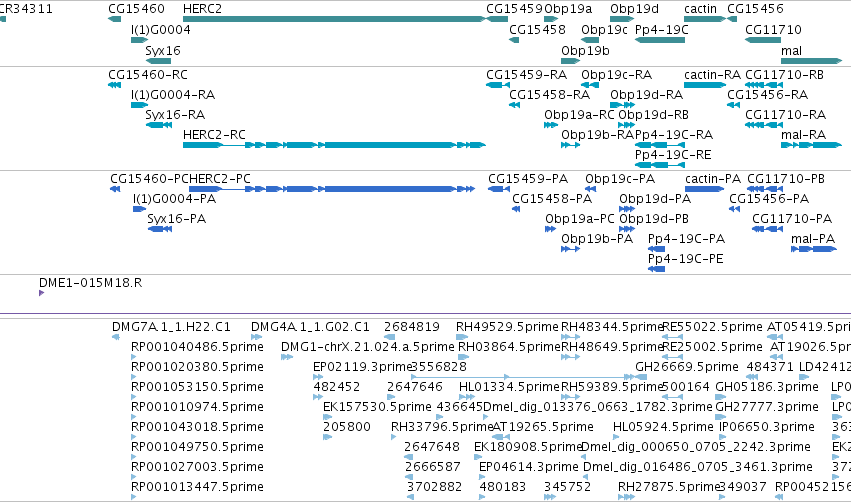
Task: Select the cactin-RA transcript glyph
Action: coord(705,85)
